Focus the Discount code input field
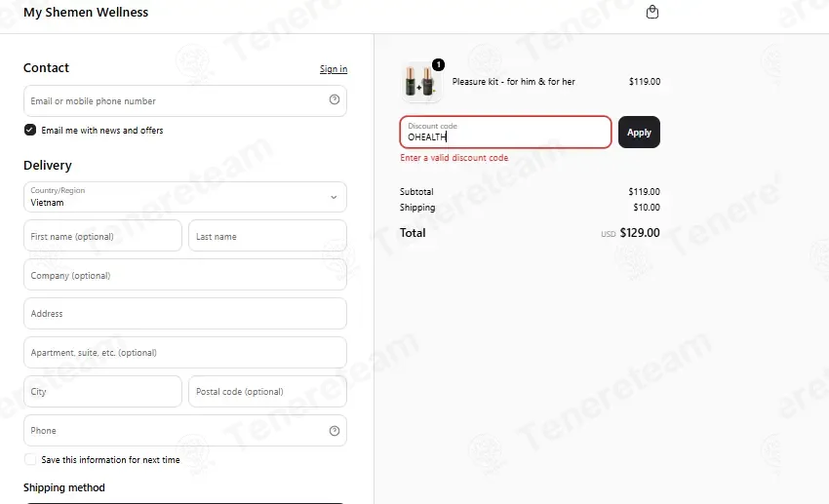829x504 pixels. pos(505,132)
